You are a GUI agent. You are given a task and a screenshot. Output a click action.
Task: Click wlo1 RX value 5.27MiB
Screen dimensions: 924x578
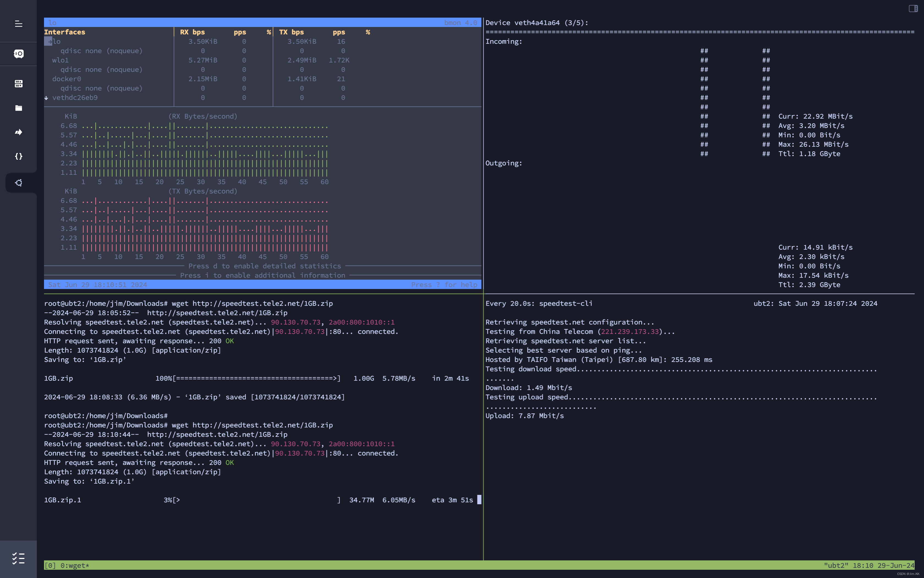(203, 60)
